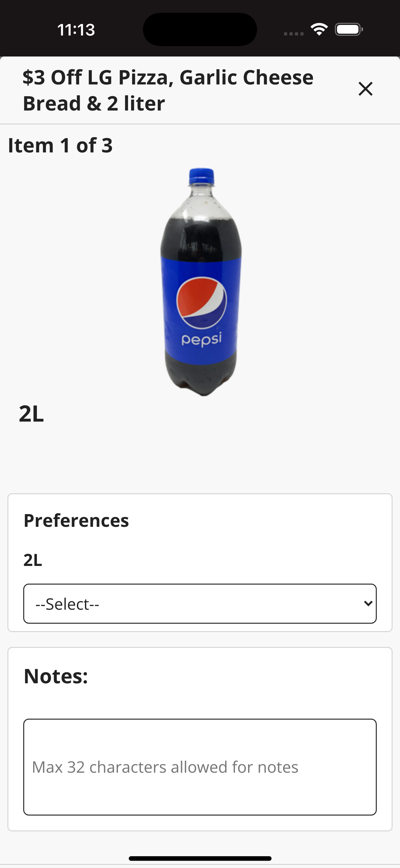Tap the 2L label above the dropdown
This screenshot has width=400, height=868.
(x=33, y=560)
